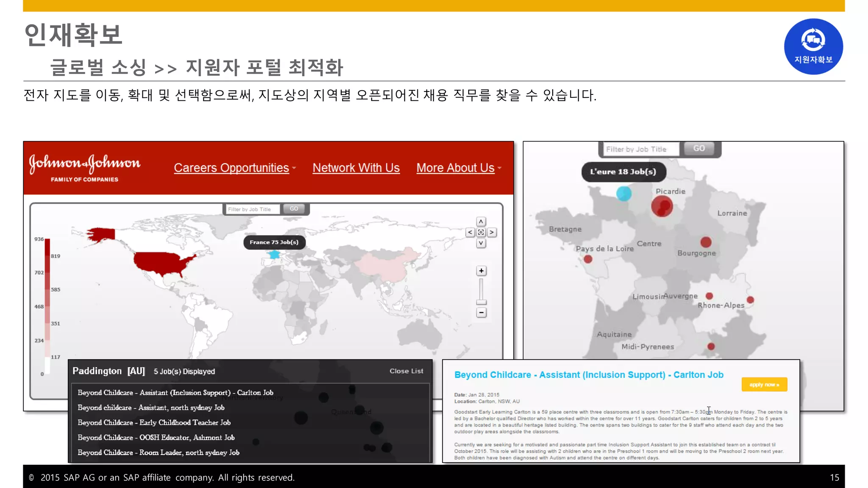Viewport: 868px width, 488px height.
Task: Open Assistant (Inclusion Support) - Carlton Job
Action: pos(175,393)
